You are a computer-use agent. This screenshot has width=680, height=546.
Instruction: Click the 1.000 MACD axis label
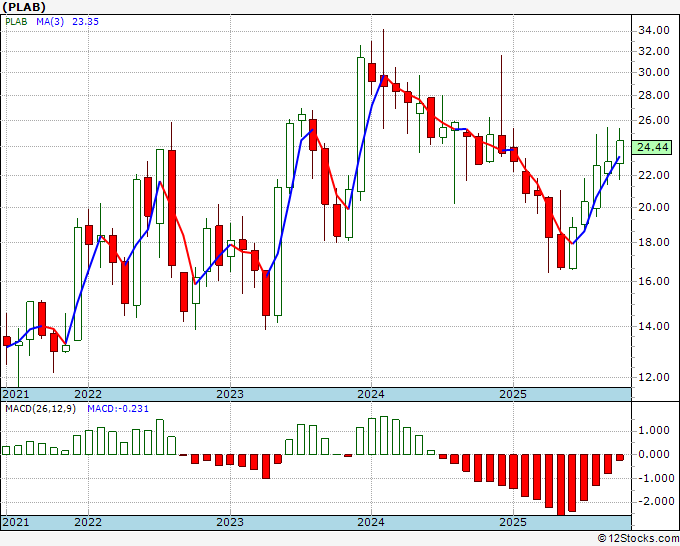(x=654, y=431)
